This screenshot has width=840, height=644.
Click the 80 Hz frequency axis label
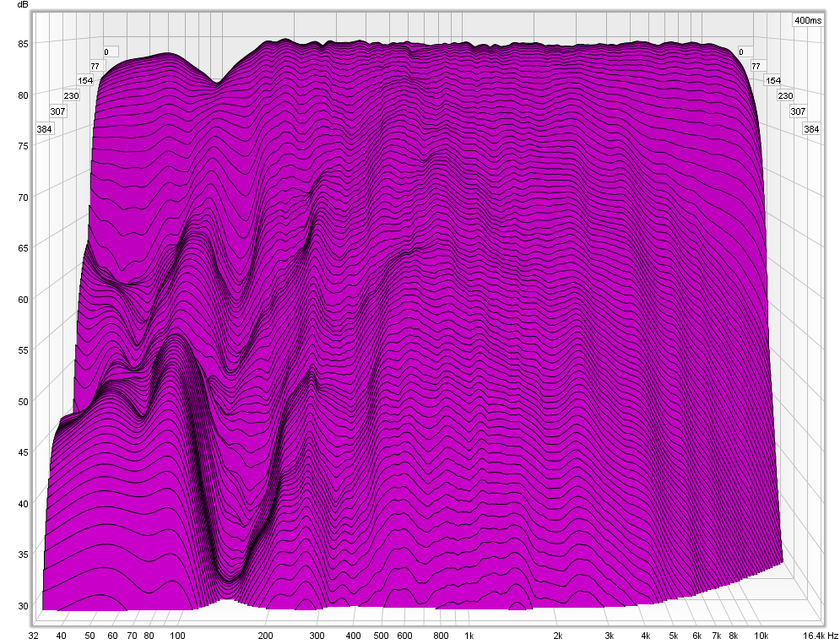(x=149, y=636)
